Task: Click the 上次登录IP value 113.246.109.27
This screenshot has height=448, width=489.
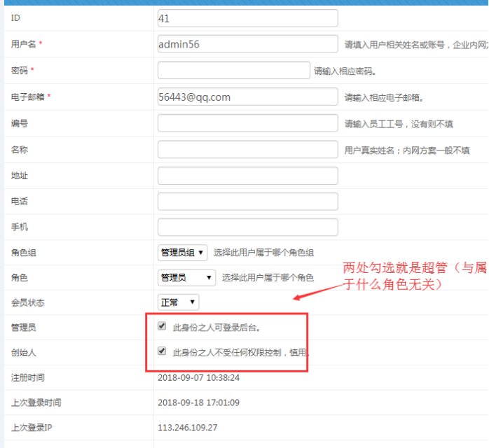Action: [x=188, y=427]
